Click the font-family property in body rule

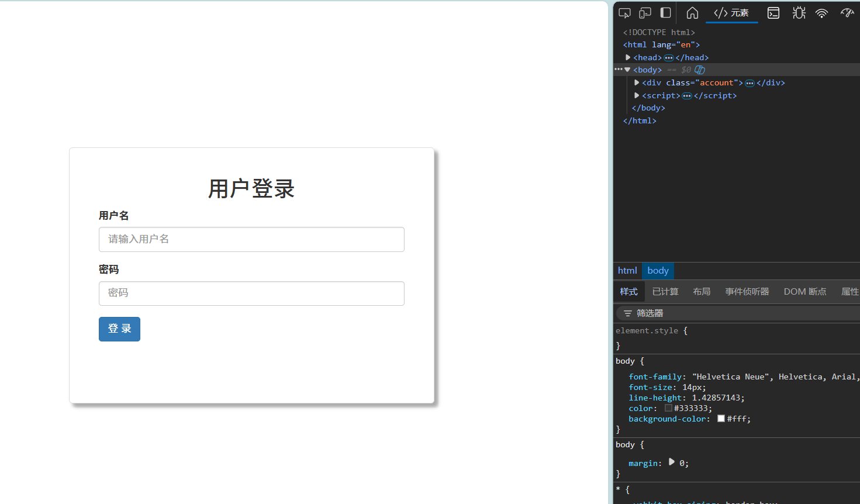coord(655,377)
